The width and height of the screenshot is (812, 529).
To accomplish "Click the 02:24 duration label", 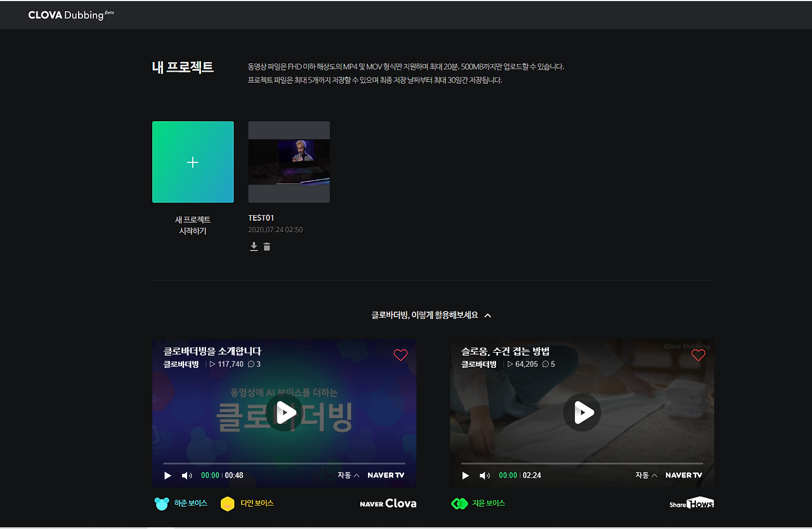I will (x=532, y=476).
